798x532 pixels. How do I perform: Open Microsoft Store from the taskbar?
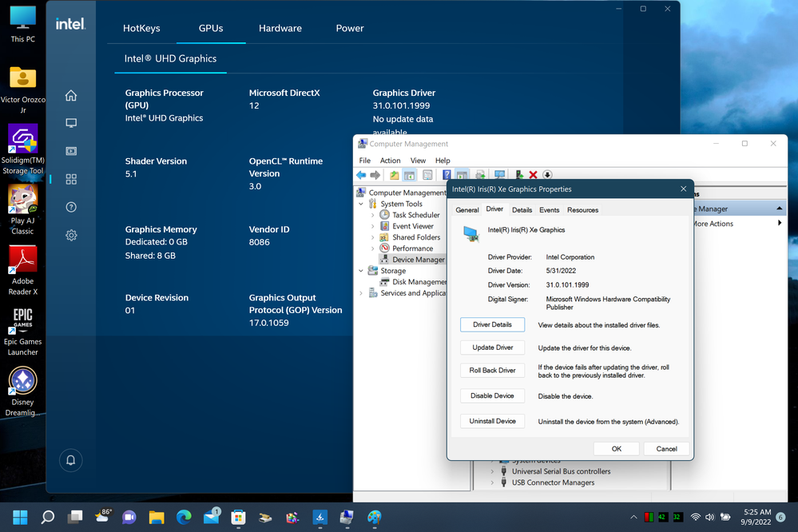click(x=238, y=518)
